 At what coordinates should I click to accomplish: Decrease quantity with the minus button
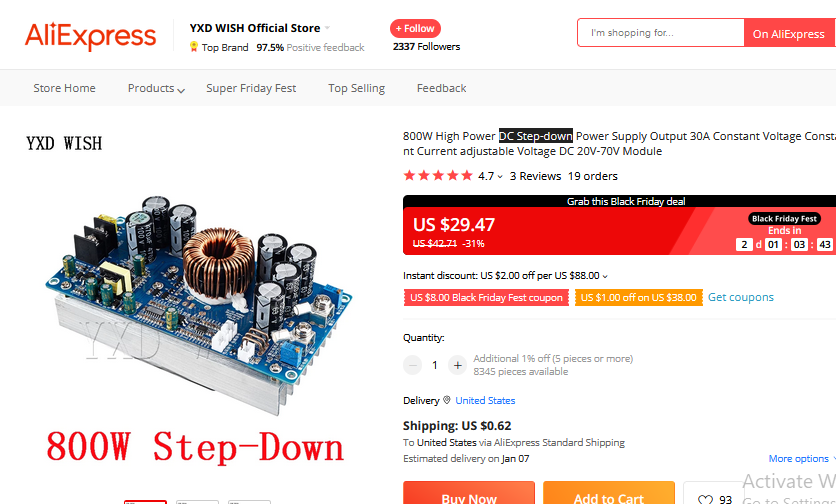(x=412, y=365)
